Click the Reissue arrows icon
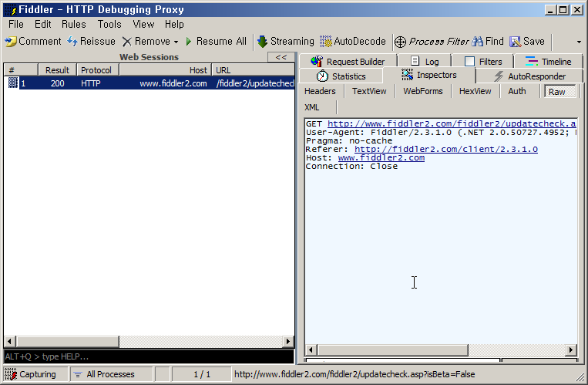 [x=72, y=42]
